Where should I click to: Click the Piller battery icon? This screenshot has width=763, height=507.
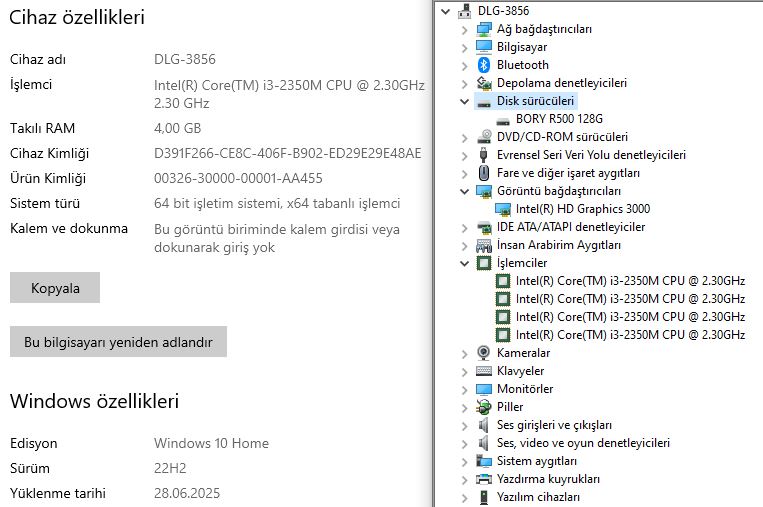[x=484, y=407]
